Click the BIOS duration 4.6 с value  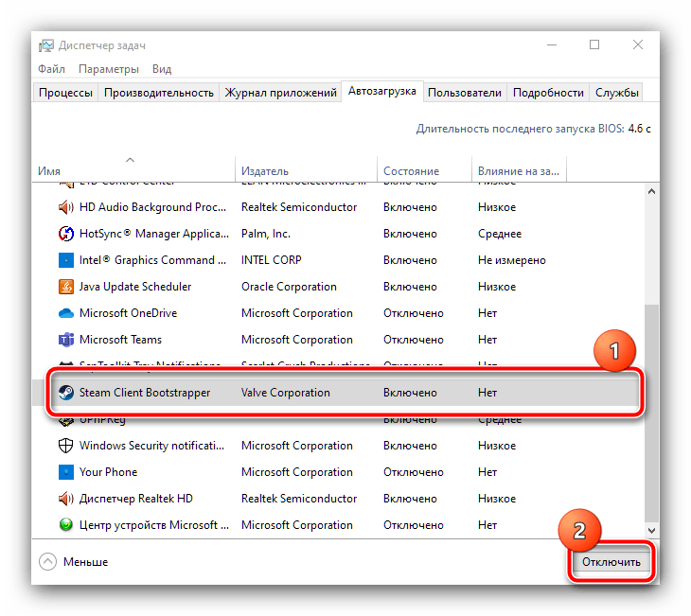(x=639, y=129)
